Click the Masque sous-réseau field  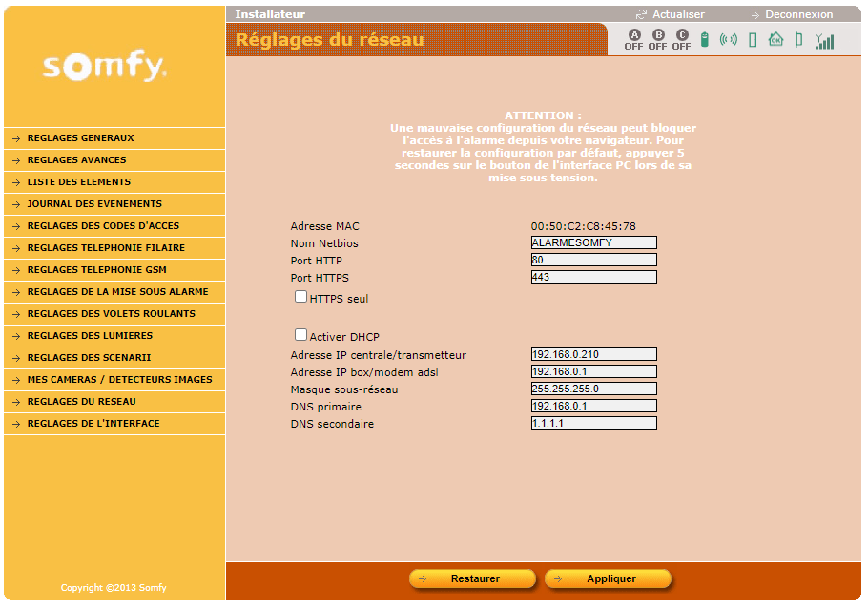click(x=594, y=389)
